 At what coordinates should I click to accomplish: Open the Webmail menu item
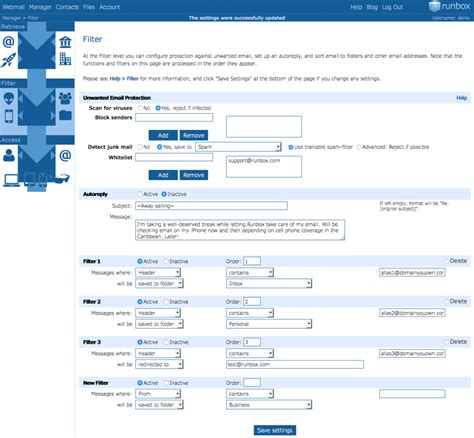pyautogui.click(x=13, y=7)
